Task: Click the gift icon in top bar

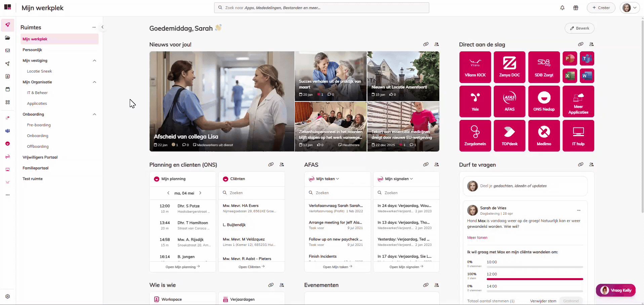Action: click(x=576, y=8)
